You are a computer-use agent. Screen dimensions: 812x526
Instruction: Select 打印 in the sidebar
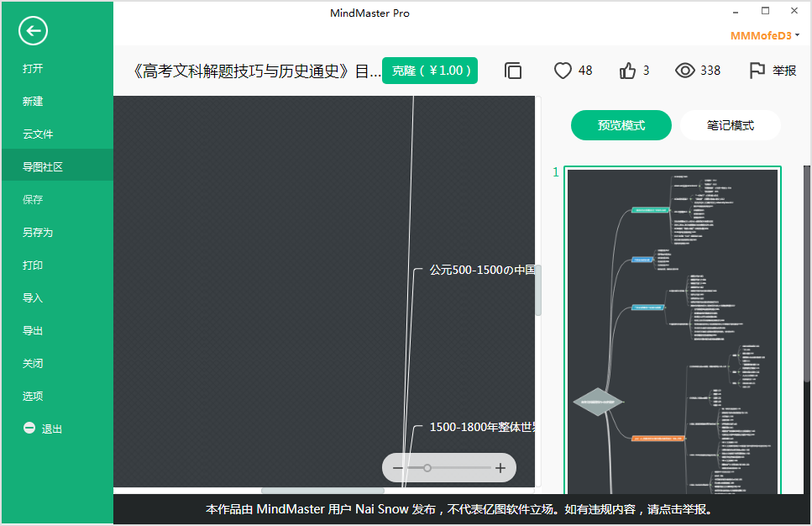click(x=33, y=265)
